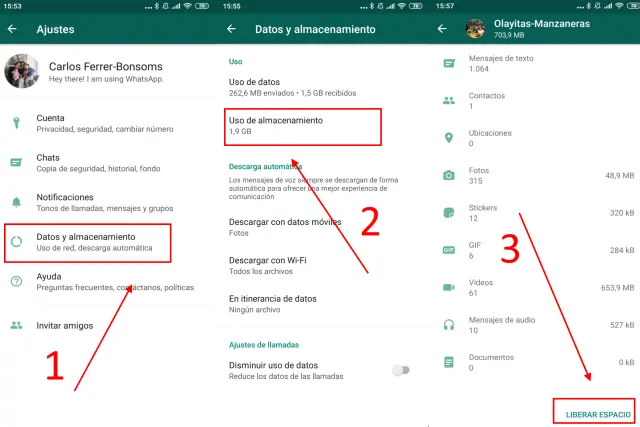Open Cuenta key icon settings
Viewport: 640px width, 427px height.
coord(17,123)
